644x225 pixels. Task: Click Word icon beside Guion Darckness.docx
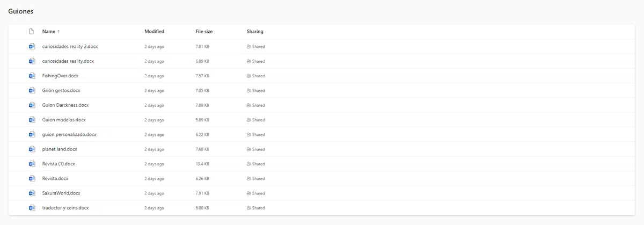pyautogui.click(x=32, y=105)
